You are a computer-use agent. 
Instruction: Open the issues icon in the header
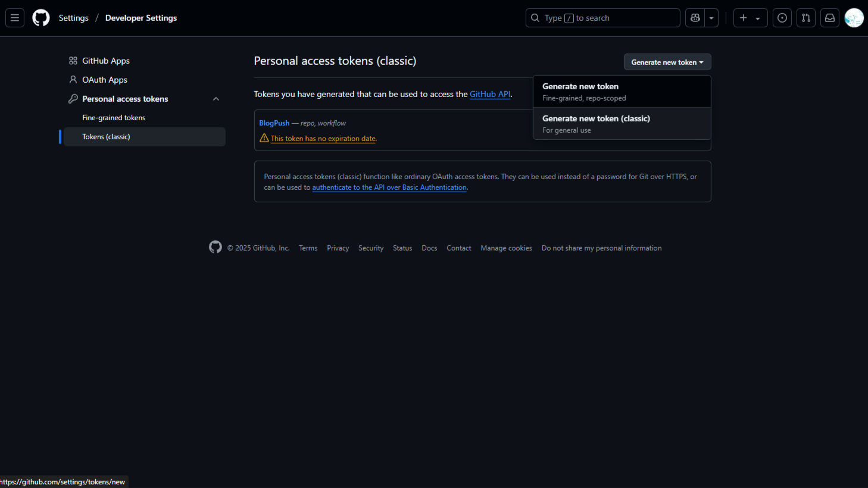coord(782,18)
